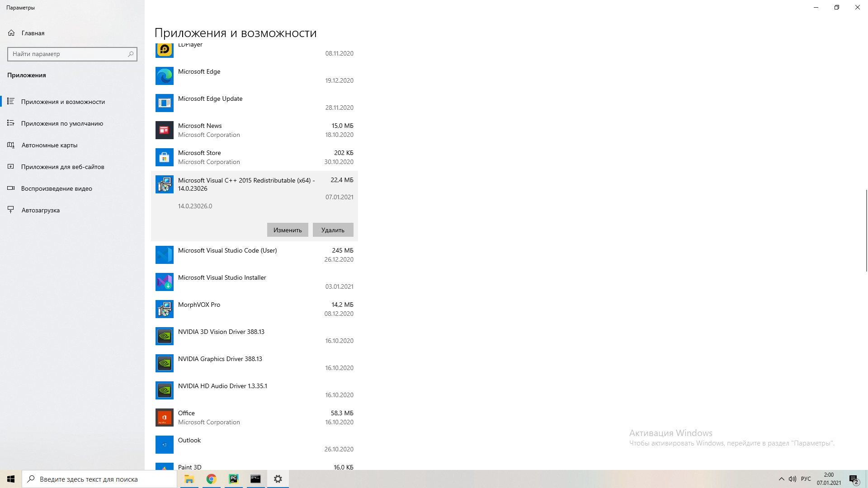
Task: Click the magnifier icon in settings search
Action: tap(131, 54)
